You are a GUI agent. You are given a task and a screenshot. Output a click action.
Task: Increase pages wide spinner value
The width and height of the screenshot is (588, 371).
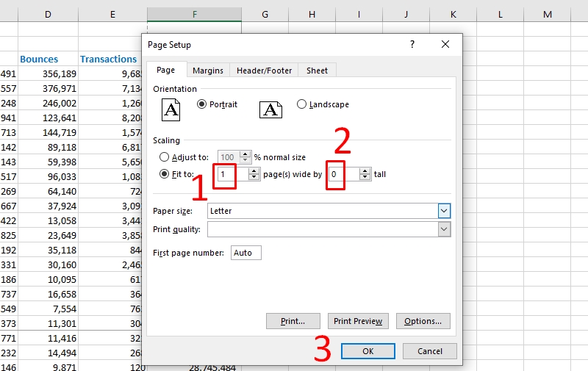click(254, 171)
